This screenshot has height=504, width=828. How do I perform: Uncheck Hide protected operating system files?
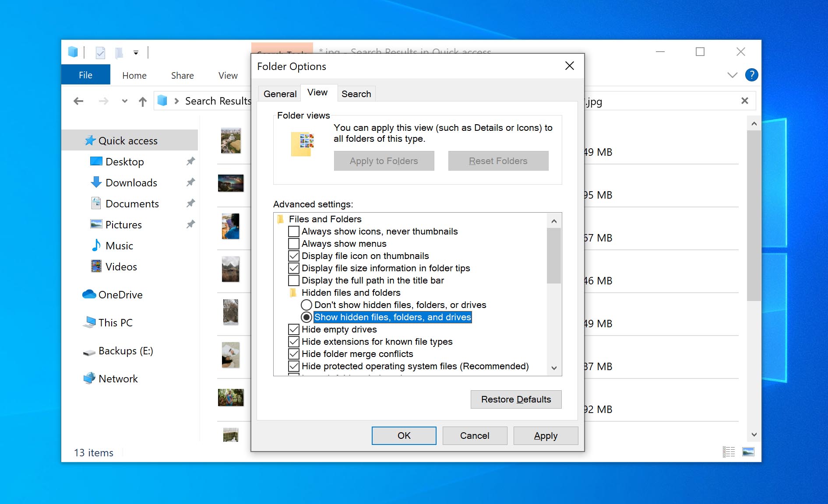[x=294, y=366]
